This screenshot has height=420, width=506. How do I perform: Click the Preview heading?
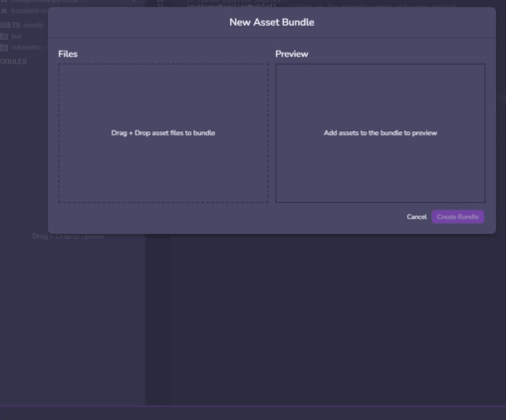[x=292, y=54]
